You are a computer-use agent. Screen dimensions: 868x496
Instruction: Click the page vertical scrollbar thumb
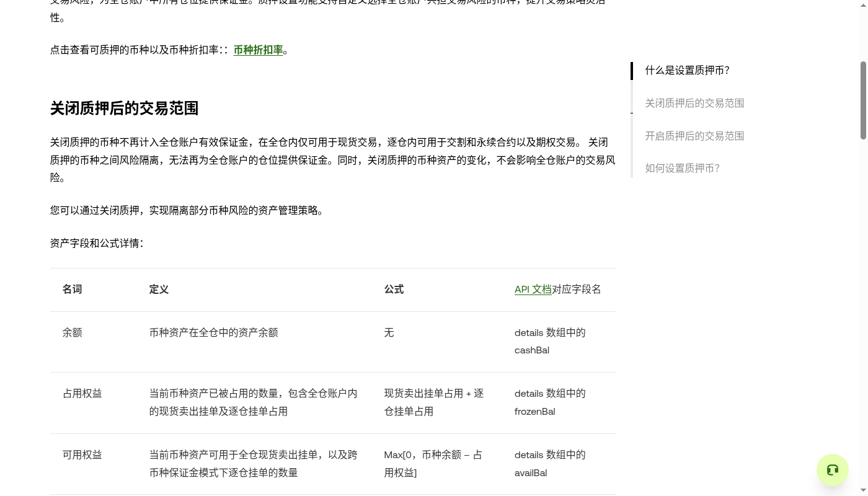click(x=863, y=100)
